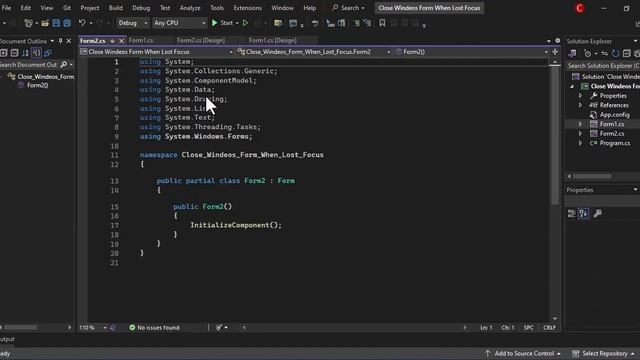Click the split editor plus icon
The image size is (640, 360).
[555, 52]
